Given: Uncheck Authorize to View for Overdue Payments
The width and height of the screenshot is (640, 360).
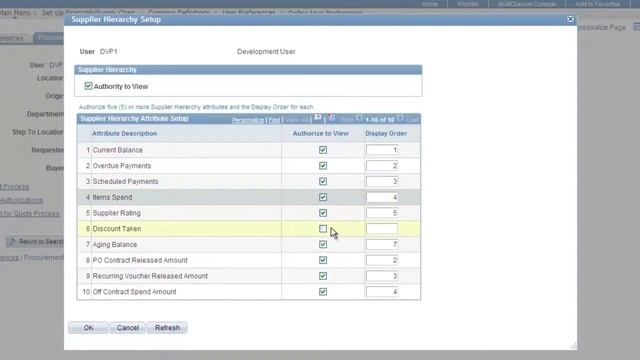Looking at the screenshot, I should pyautogui.click(x=323, y=166).
